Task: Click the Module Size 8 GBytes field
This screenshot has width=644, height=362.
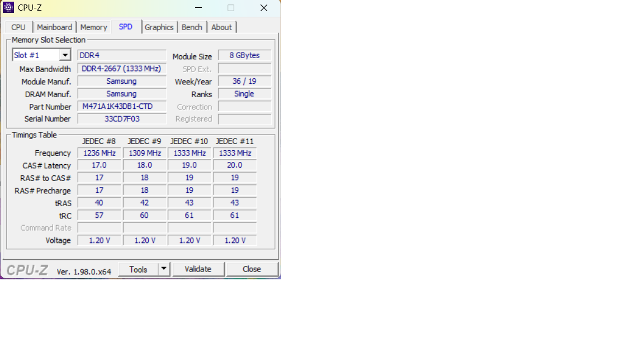Action: [244, 55]
